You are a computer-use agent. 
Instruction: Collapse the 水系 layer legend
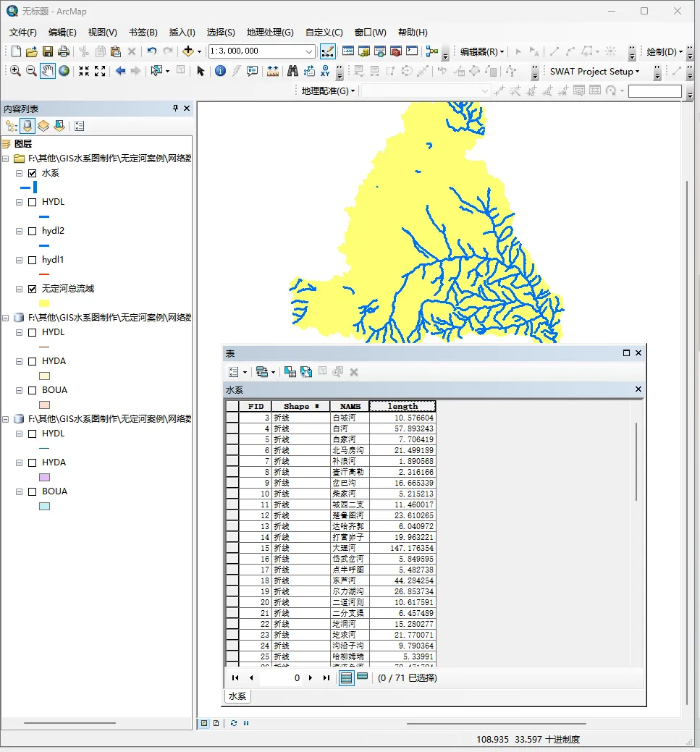coord(20,173)
